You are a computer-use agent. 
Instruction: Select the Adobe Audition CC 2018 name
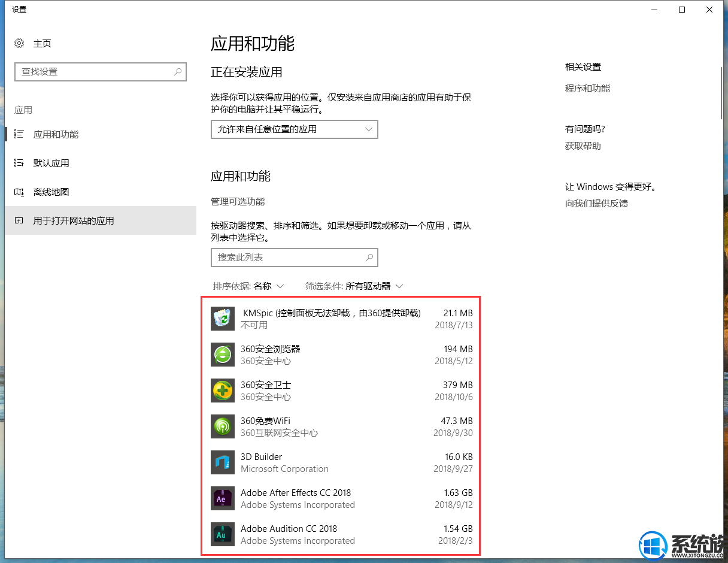[289, 528]
